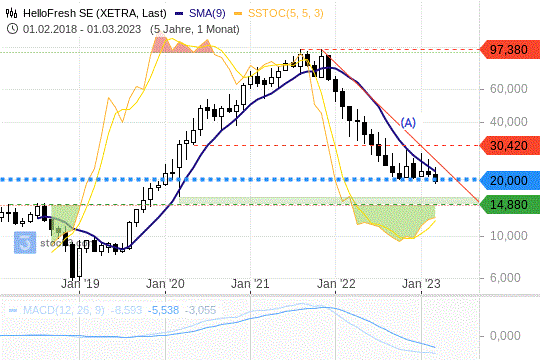Click the candlestick chart type icon
The width and height of the screenshot is (540, 360).
pyautogui.click(x=11, y=13)
